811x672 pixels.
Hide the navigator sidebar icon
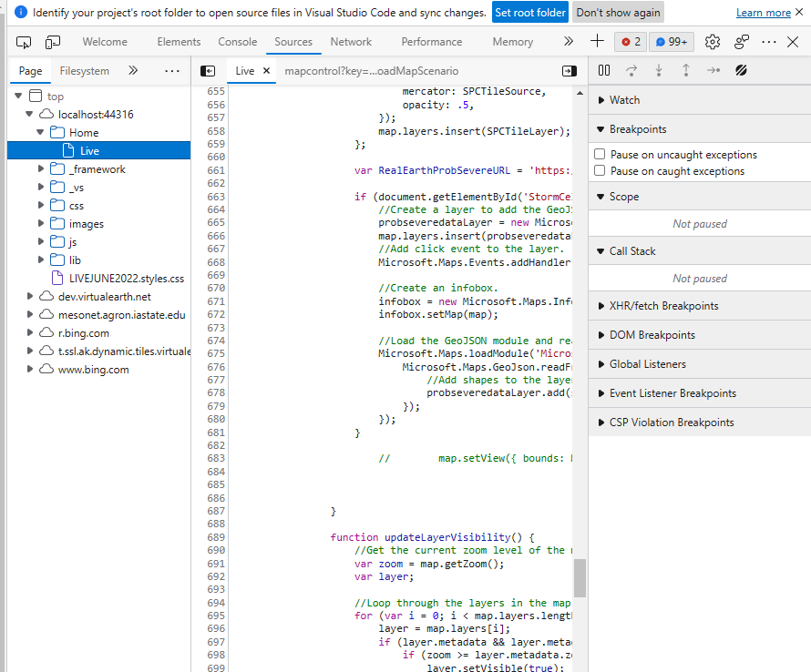click(208, 71)
